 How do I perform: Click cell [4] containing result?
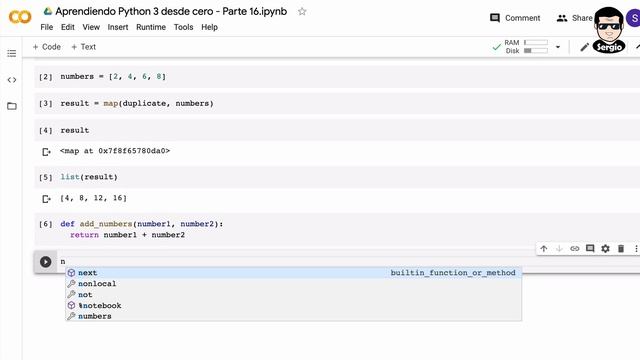tap(75, 131)
